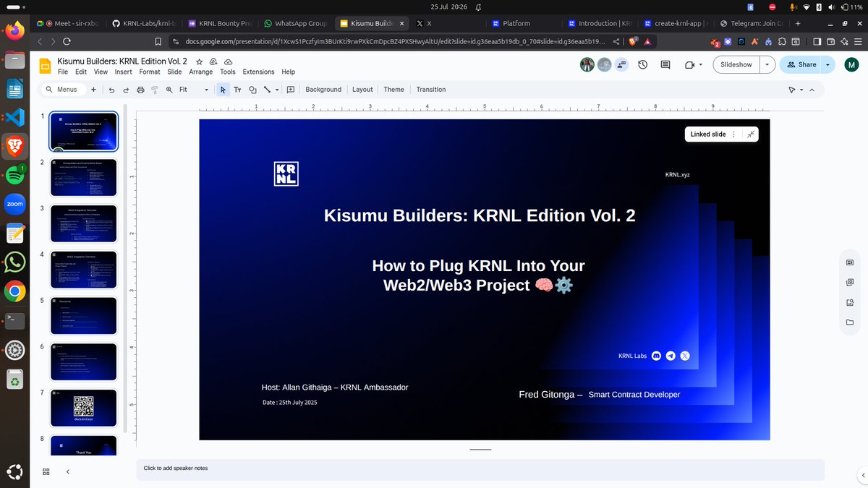The height and width of the screenshot is (488, 868).
Task: Open the Meet camera dropdown arrow
Action: coord(700,65)
